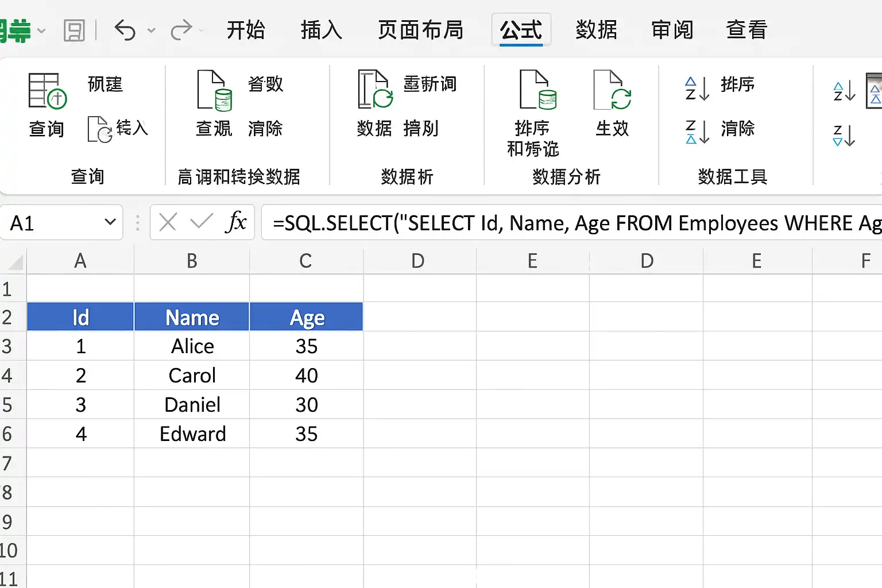Open the undo history dropdown arrow
Screen dimensions: 882x588
(x=152, y=30)
